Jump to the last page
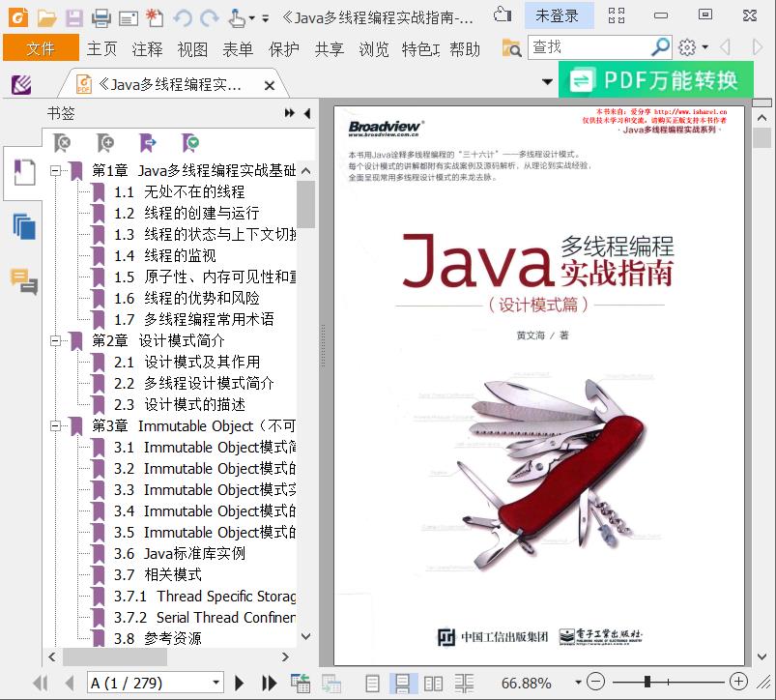Screen dimensions: 776x700 [x=270, y=684]
